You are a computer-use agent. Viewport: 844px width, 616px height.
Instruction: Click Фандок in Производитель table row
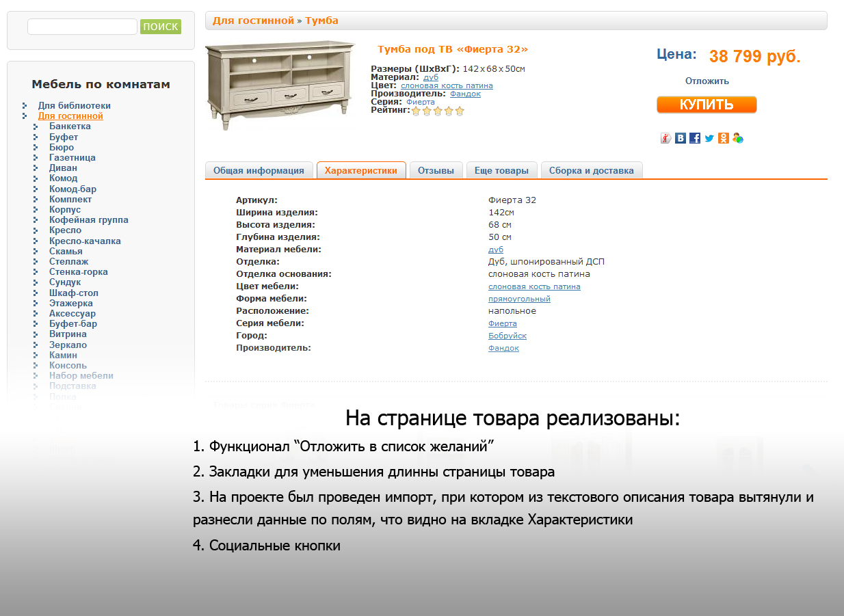tap(503, 348)
